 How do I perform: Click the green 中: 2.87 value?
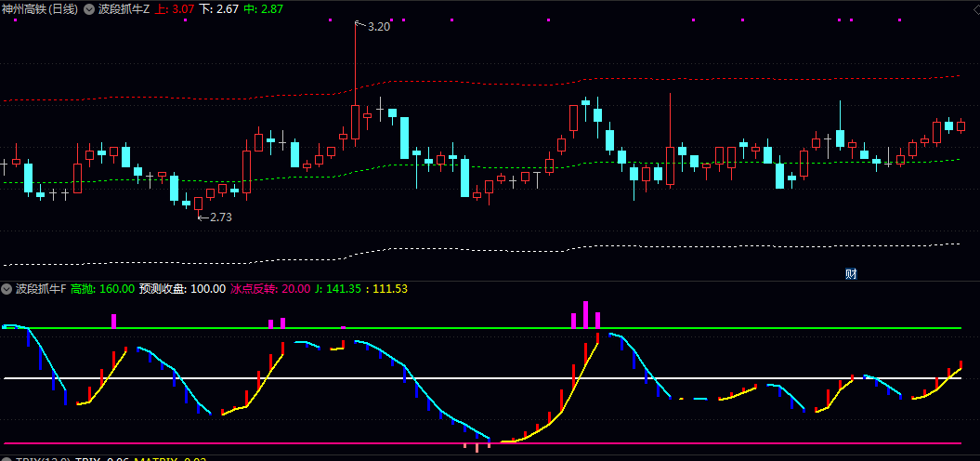coord(263,9)
